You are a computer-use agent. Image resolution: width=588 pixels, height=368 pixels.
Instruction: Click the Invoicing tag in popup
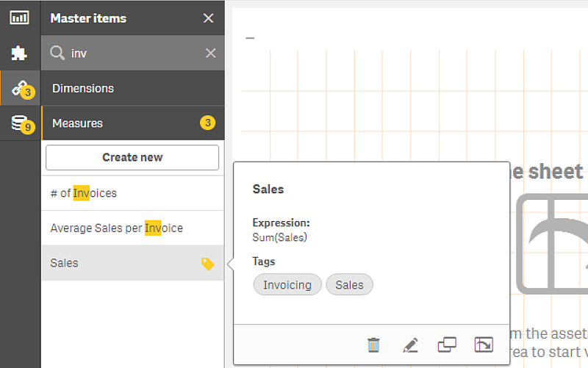tap(287, 285)
